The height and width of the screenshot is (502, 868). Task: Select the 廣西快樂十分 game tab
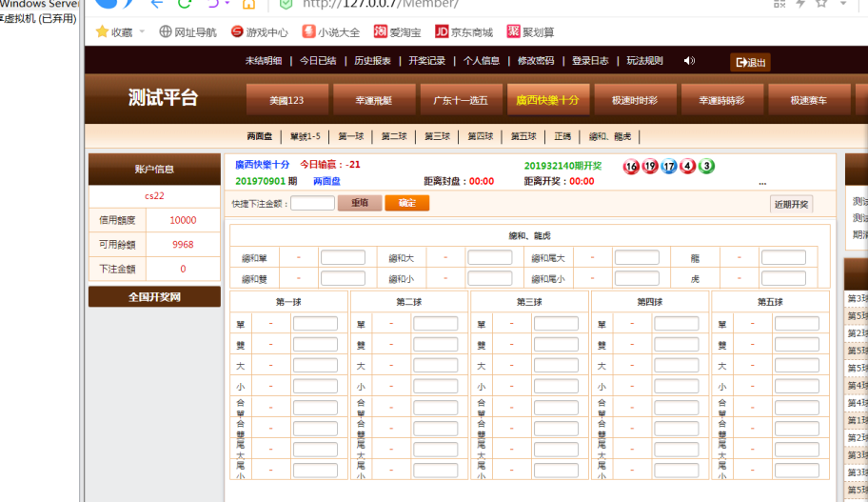[x=547, y=100]
